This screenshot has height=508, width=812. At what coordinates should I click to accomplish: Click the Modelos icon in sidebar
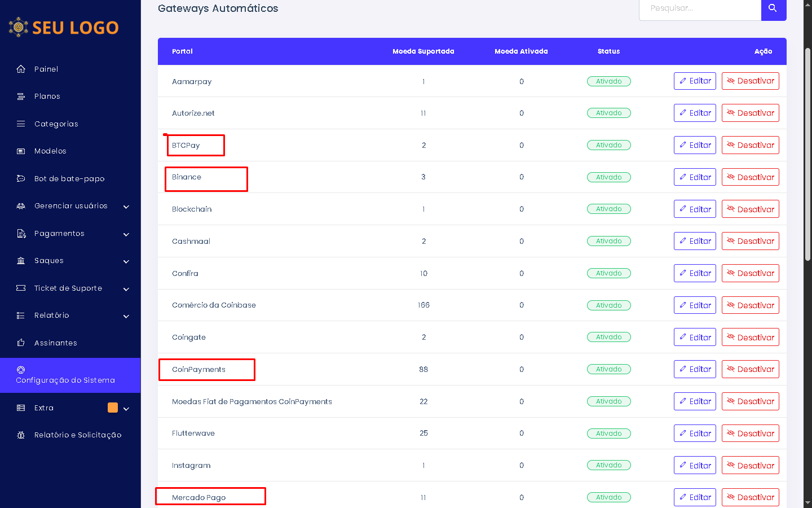(x=21, y=151)
